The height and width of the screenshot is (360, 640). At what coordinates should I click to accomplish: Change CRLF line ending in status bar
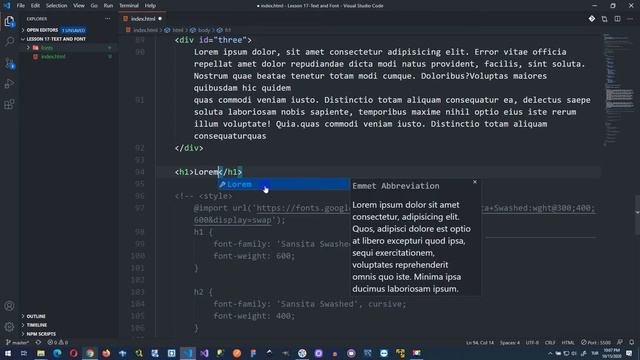click(x=550, y=342)
